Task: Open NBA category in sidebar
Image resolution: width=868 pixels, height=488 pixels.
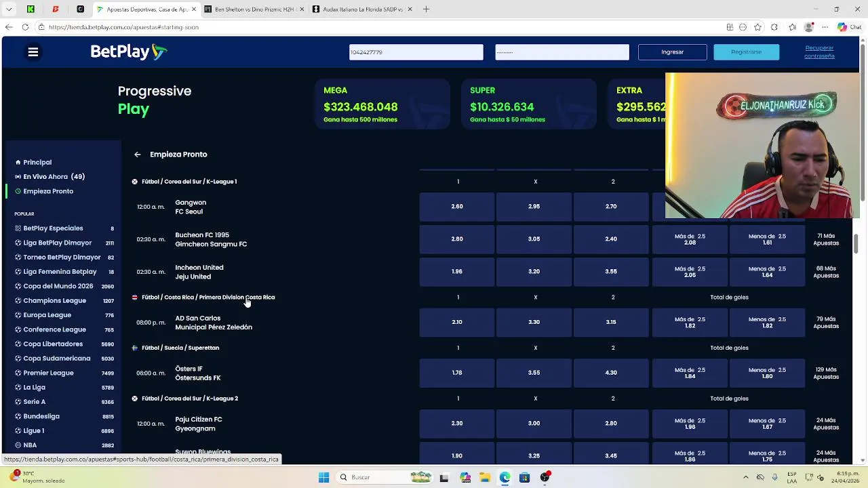Action: coord(30,445)
